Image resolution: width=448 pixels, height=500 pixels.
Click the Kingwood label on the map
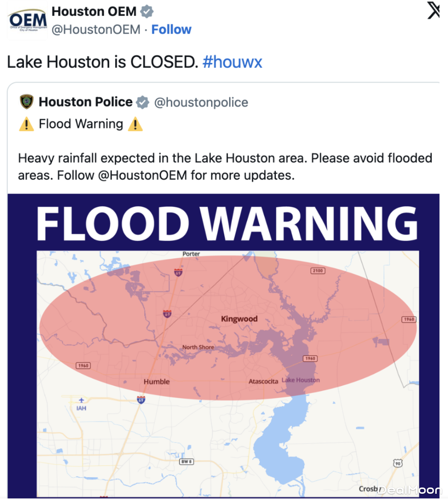point(239,319)
